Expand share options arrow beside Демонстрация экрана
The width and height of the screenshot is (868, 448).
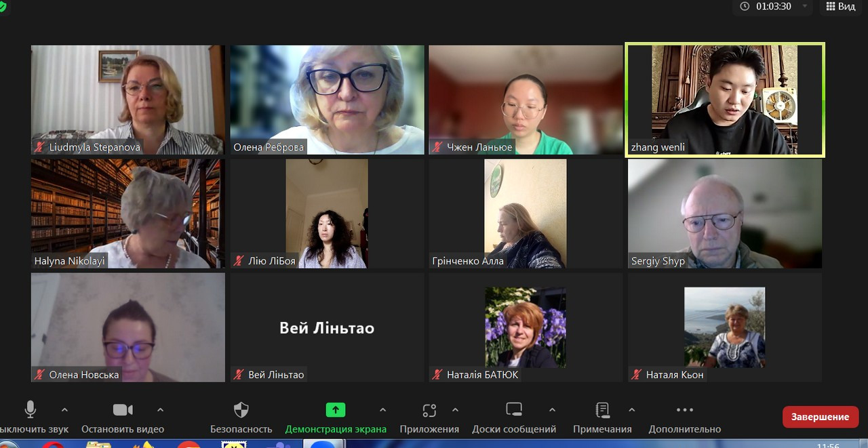pyautogui.click(x=382, y=409)
